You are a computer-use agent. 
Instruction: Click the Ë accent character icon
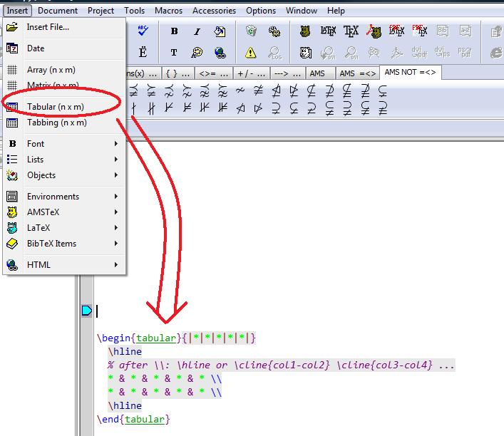(143, 53)
